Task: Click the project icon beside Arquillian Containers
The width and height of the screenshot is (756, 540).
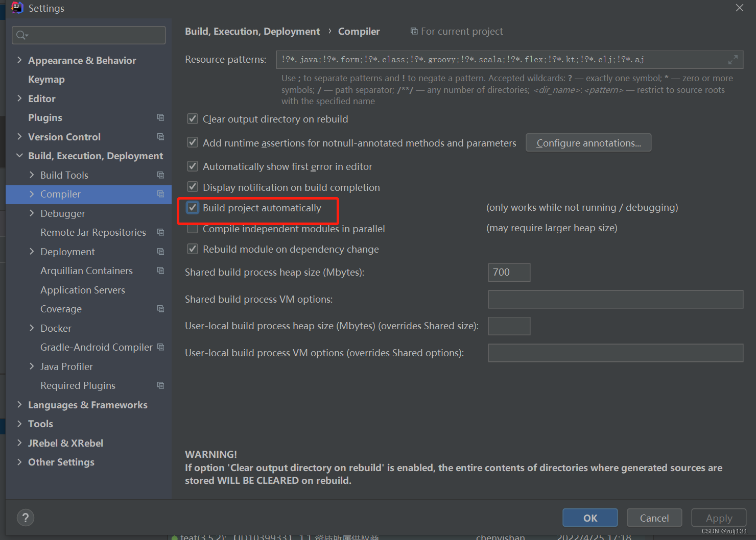Action: point(160,271)
